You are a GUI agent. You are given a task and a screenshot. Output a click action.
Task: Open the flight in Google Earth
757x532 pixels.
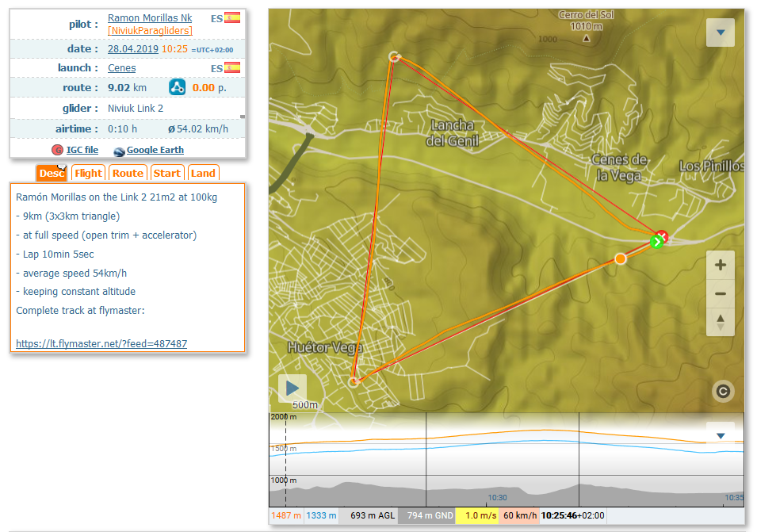(x=155, y=150)
